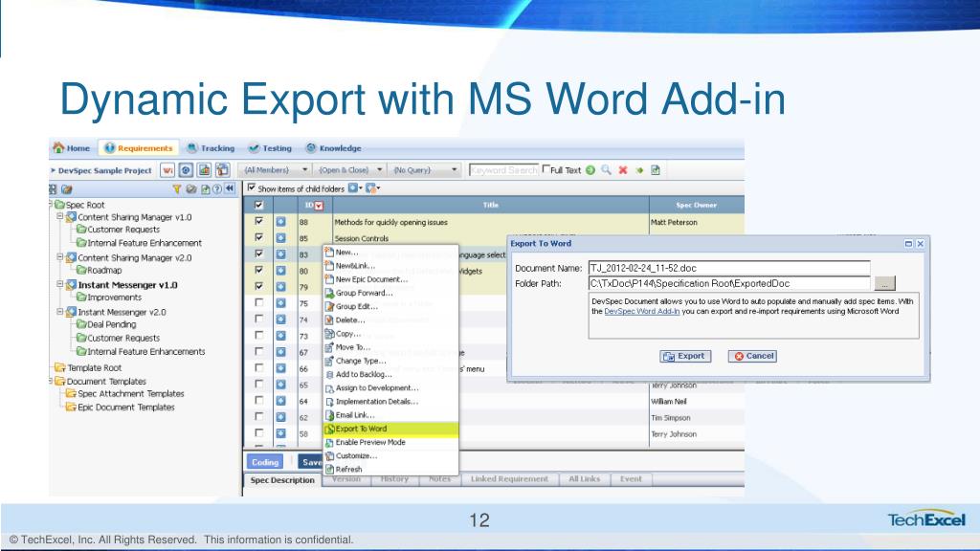This screenshot has width=980, height=551.
Task: Toggle the select-all header checkbox
Action: (258, 205)
